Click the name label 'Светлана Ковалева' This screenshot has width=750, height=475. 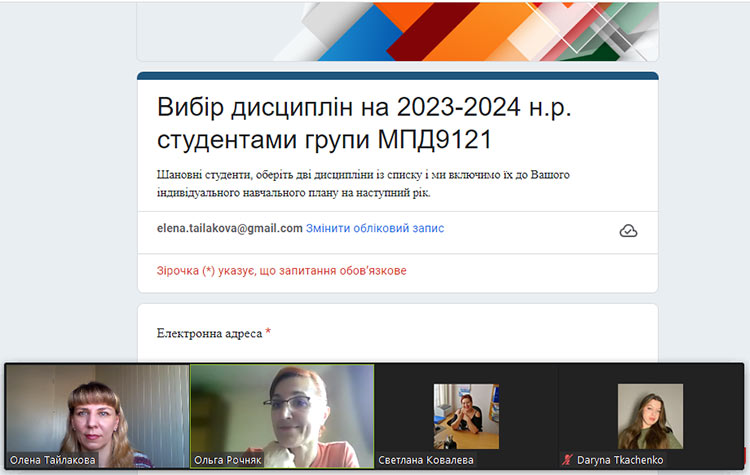(x=426, y=460)
